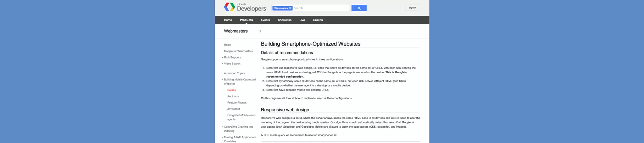Expand the Rich Snippets tree item

[x=222, y=58]
